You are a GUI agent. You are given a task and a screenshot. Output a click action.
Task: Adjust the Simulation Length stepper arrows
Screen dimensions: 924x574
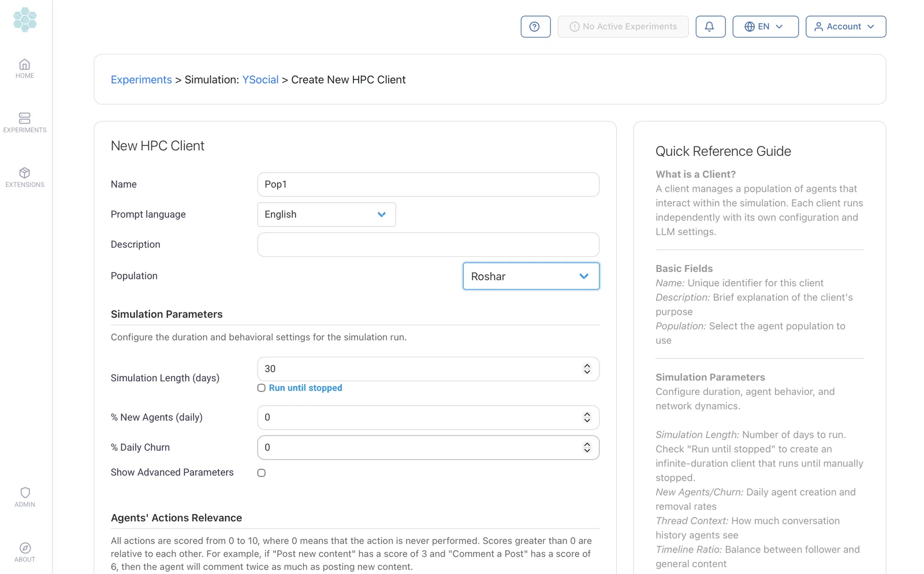pos(587,369)
